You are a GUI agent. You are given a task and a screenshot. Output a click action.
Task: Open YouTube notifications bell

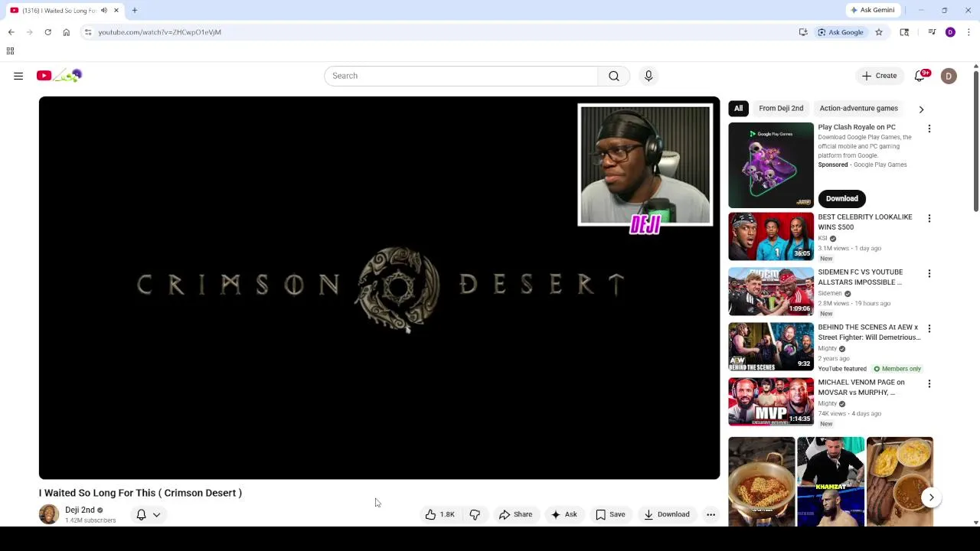[x=920, y=76]
